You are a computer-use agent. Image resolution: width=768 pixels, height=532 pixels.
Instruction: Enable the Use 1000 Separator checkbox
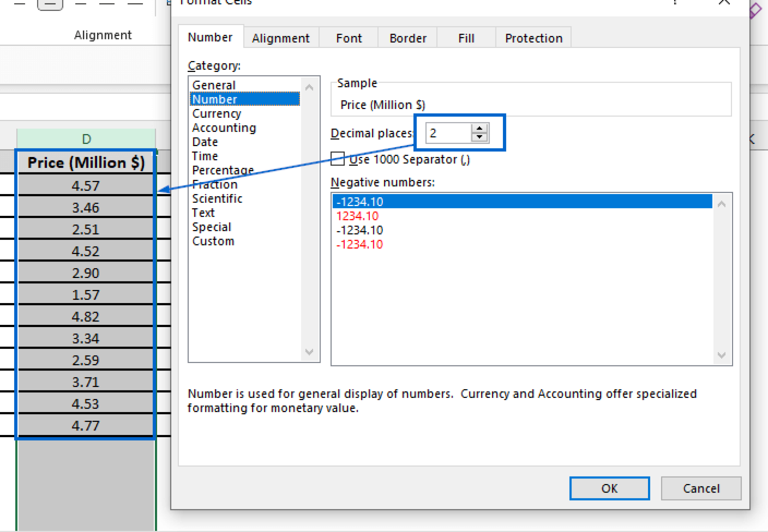338,159
